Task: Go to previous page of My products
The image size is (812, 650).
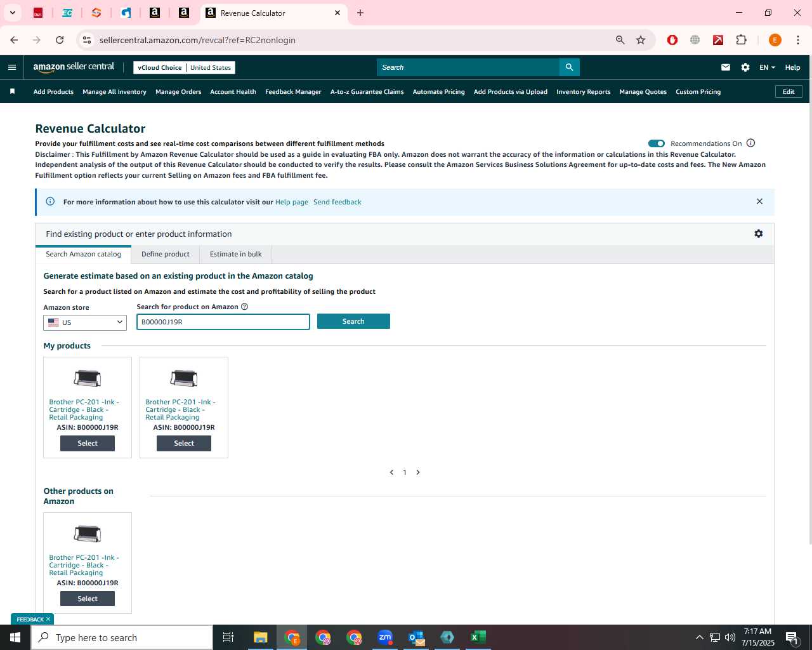Action: coord(391,472)
